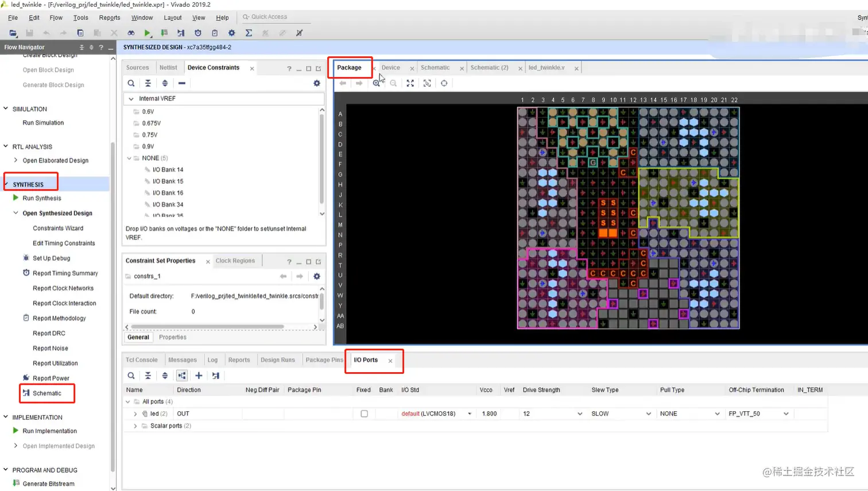Click the Run Synthesis green arrow in main toolbar

(x=148, y=33)
